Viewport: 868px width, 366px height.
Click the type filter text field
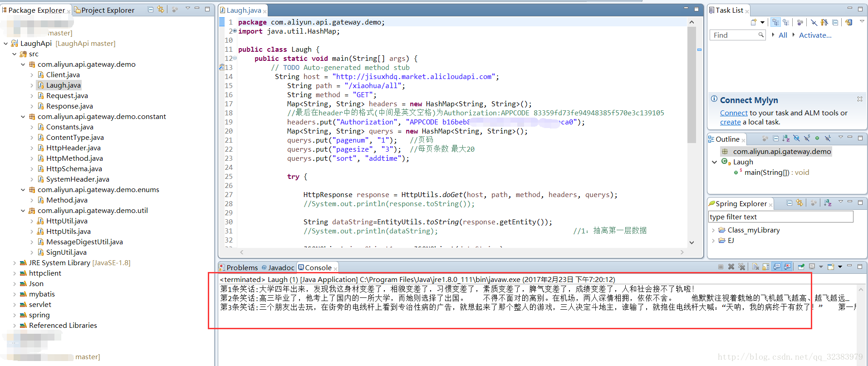coord(780,217)
